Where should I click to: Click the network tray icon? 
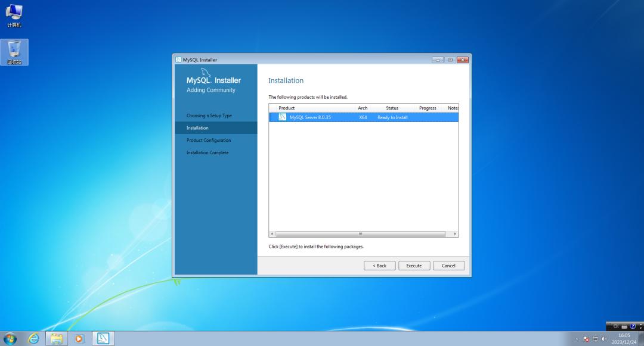595,339
